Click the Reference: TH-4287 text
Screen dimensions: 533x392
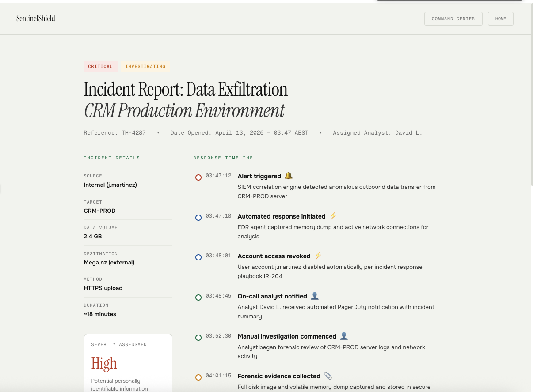click(x=115, y=132)
